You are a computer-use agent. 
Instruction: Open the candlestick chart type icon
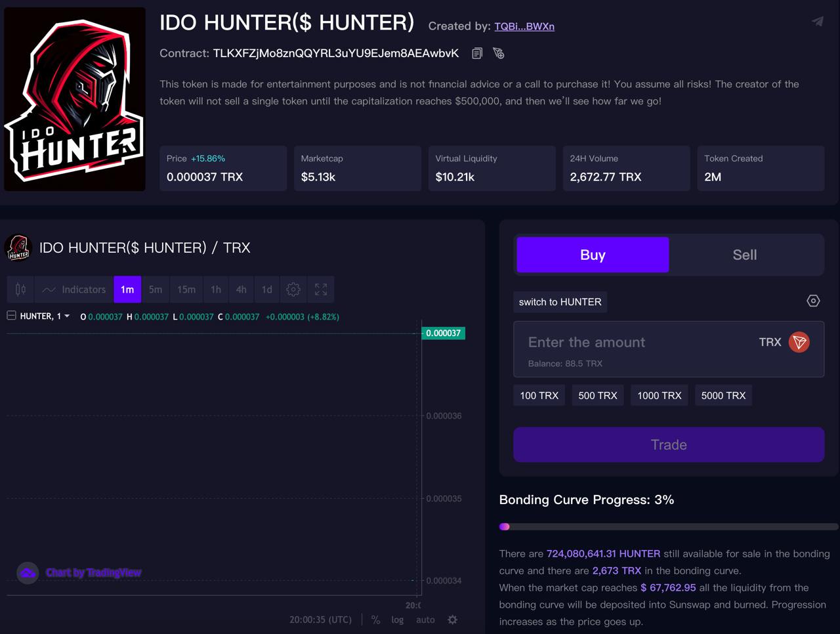coord(20,289)
